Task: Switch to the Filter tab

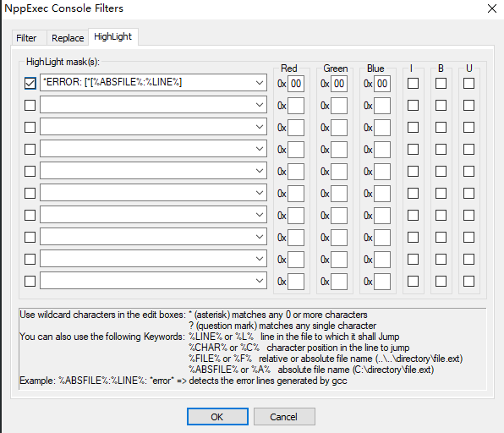Action: 26,38
